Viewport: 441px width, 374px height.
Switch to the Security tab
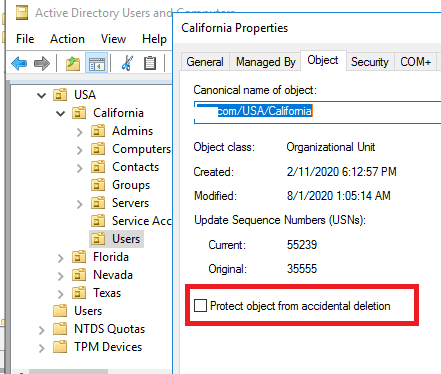(370, 62)
